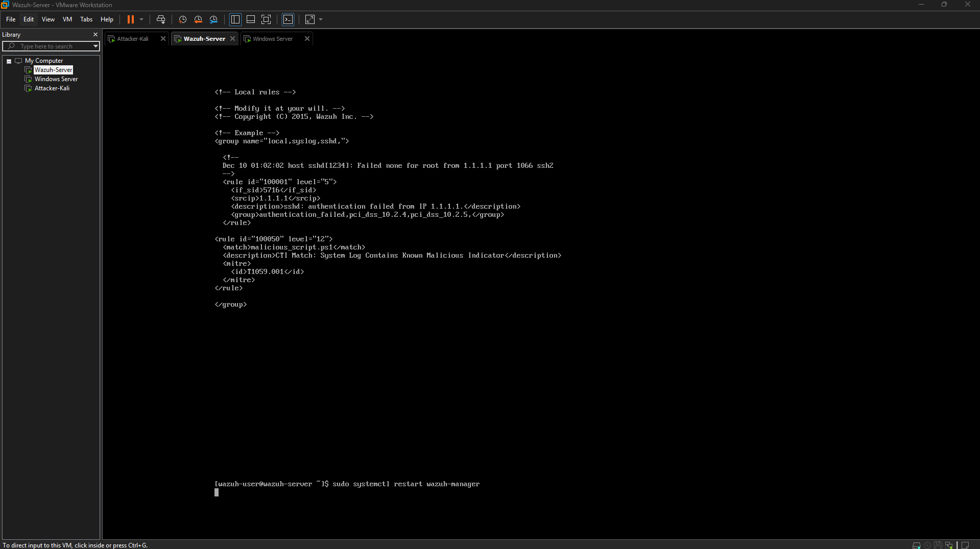980x549 pixels.
Task: Click the hard disk status icon
Action: [917, 545]
